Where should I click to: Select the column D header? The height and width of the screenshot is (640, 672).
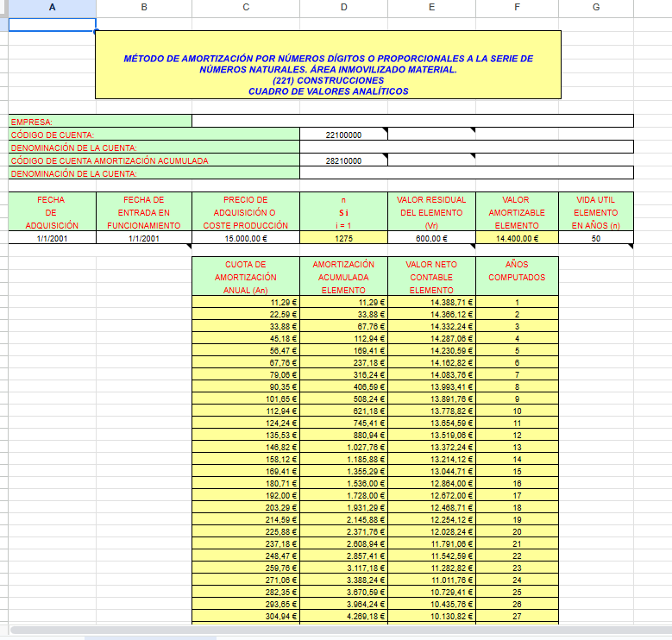tap(344, 8)
